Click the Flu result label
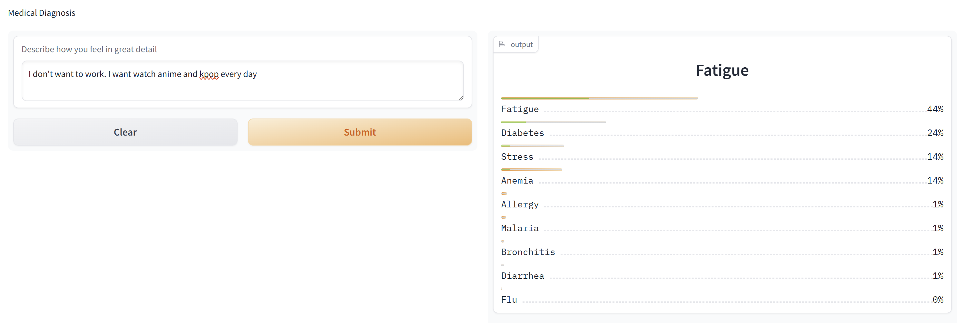Image resolution: width=980 pixels, height=323 pixels. pos(509,300)
